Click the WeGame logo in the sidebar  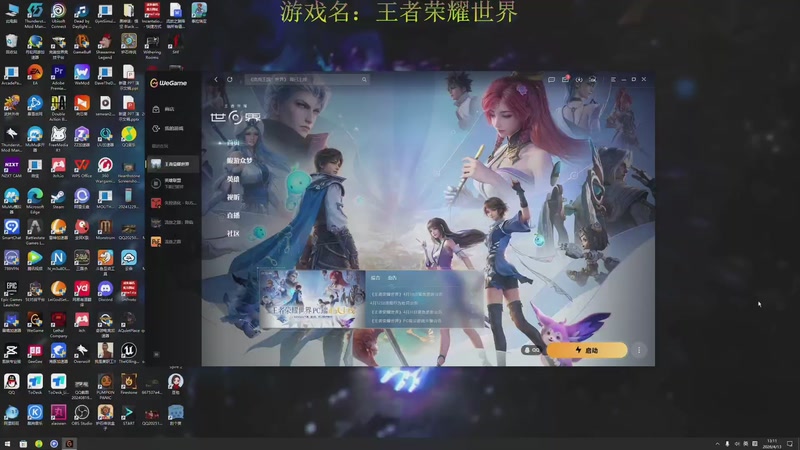coord(168,83)
